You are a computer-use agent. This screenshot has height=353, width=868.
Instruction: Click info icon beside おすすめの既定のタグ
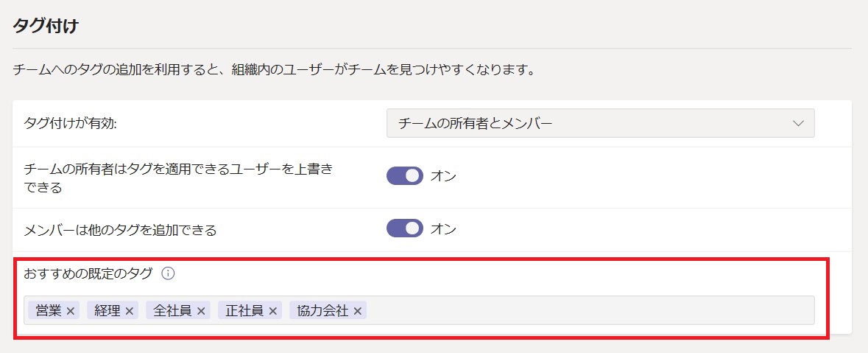pyautogui.click(x=168, y=273)
